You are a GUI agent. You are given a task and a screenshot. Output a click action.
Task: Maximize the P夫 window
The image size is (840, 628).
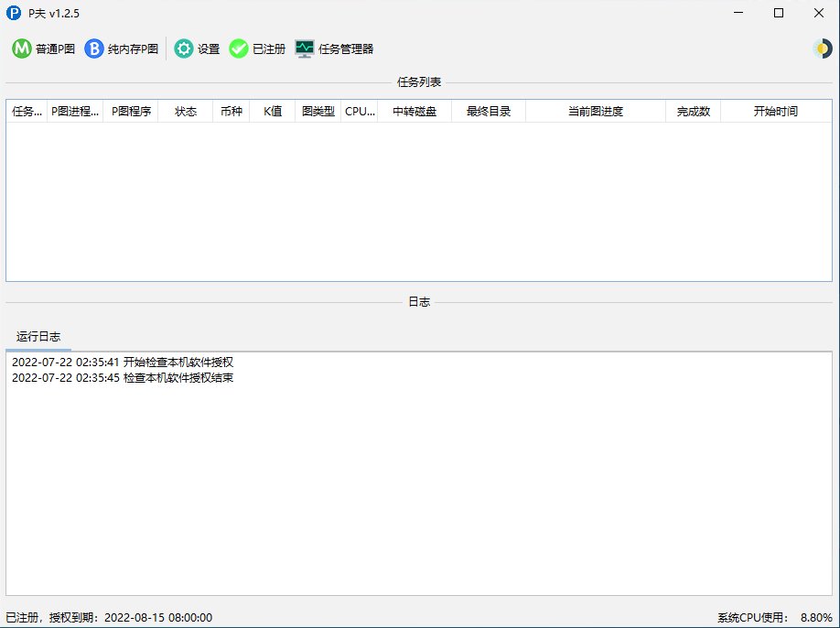click(779, 13)
